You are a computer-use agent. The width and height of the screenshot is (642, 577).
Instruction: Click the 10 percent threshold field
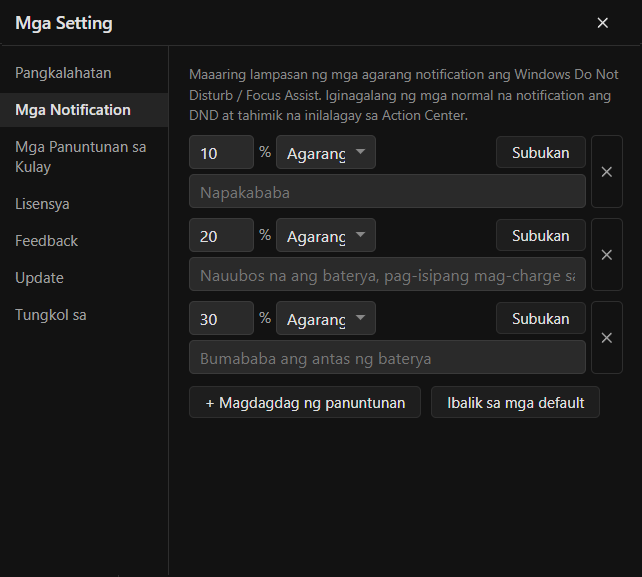(x=221, y=152)
